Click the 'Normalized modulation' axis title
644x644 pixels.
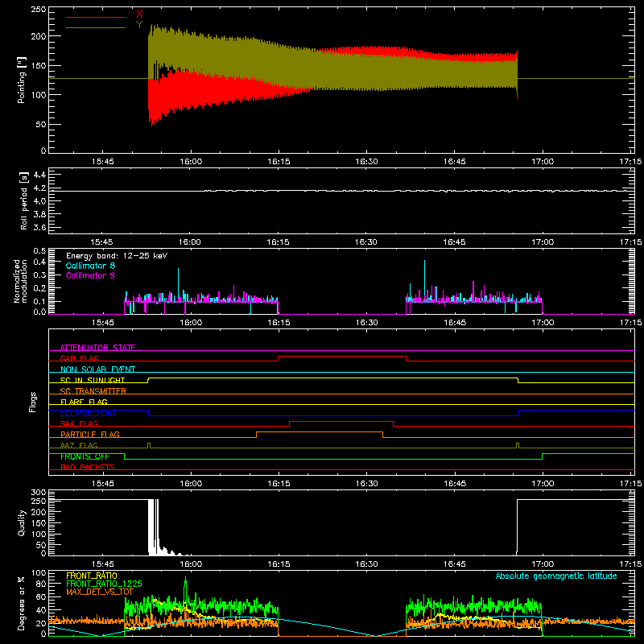20,281
